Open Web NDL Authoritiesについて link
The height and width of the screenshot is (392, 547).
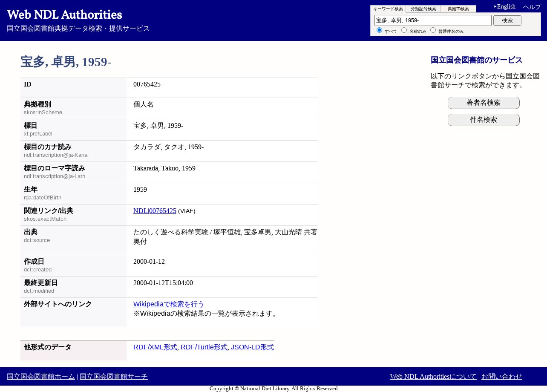click(x=433, y=377)
